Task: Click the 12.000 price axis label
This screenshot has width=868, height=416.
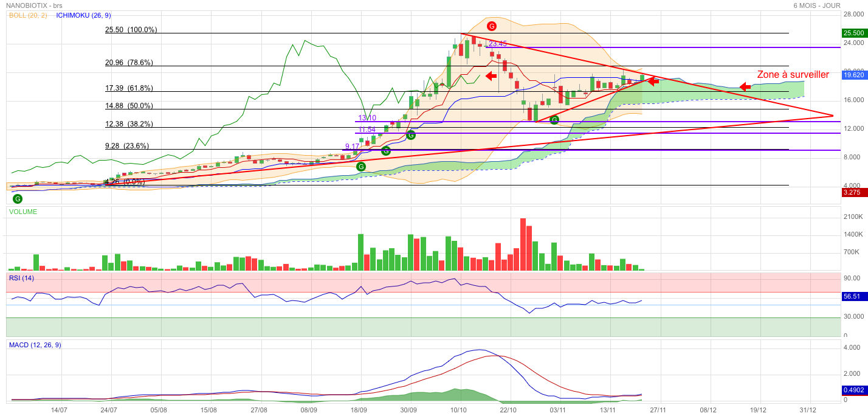Action: coord(853,129)
